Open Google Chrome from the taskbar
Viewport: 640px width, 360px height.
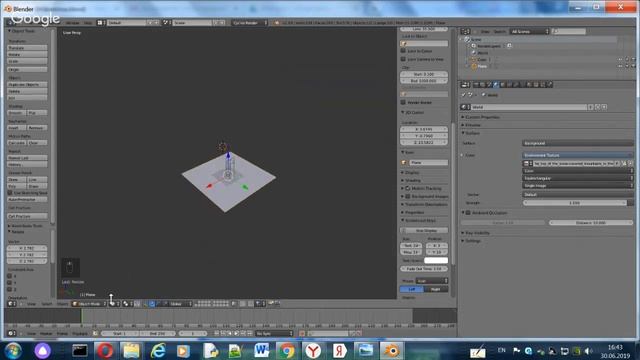[x=287, y=351]
